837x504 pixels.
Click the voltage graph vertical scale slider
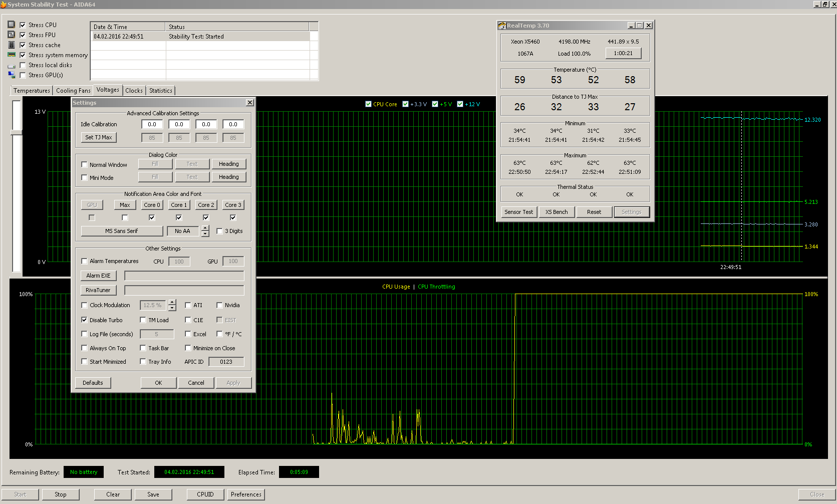tap(17, 132)
